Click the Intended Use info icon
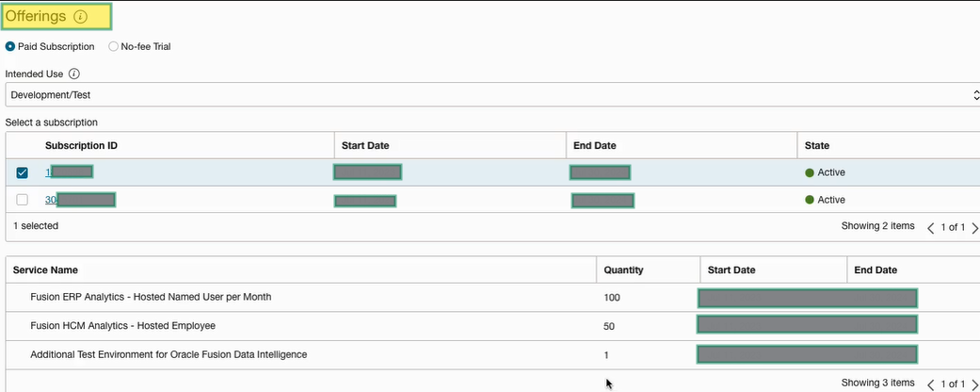Viewport: 980px width, 392px height. pyautogui.click(x=74, y=73)
